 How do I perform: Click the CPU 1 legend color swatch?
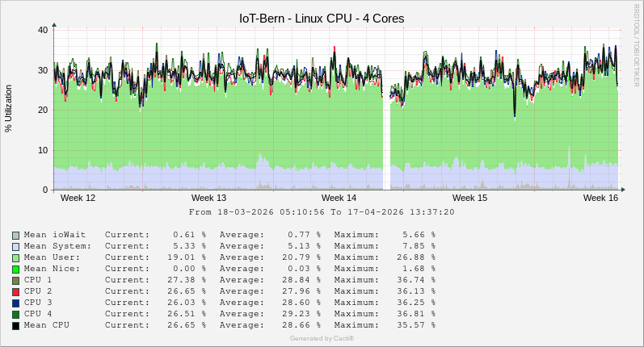click(x=15, y=280)
